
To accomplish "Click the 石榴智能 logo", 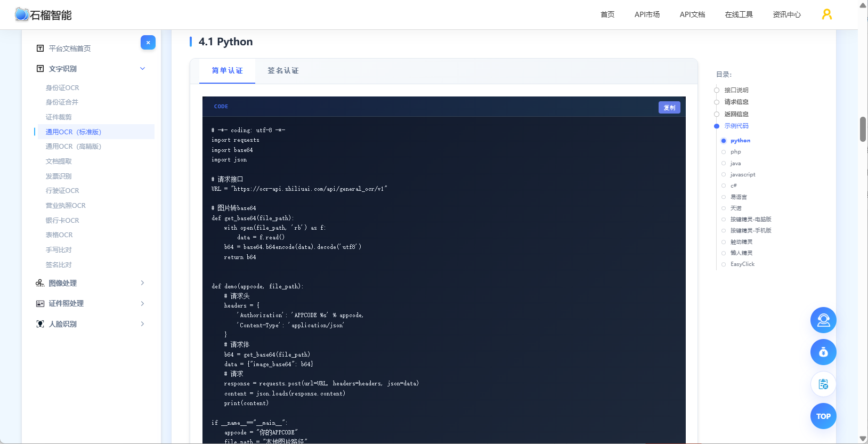I will (43, 15).
